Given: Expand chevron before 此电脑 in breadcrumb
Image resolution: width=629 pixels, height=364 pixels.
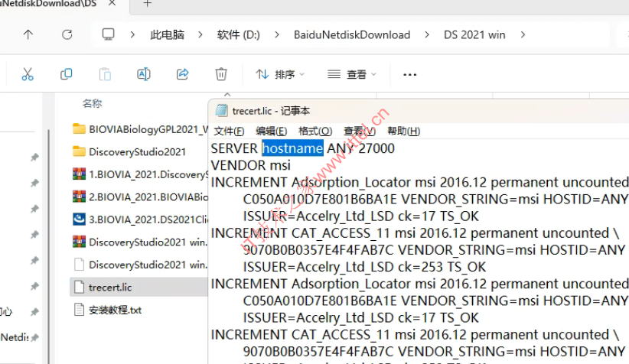Looking at the screenshot, I should (132, 35).
